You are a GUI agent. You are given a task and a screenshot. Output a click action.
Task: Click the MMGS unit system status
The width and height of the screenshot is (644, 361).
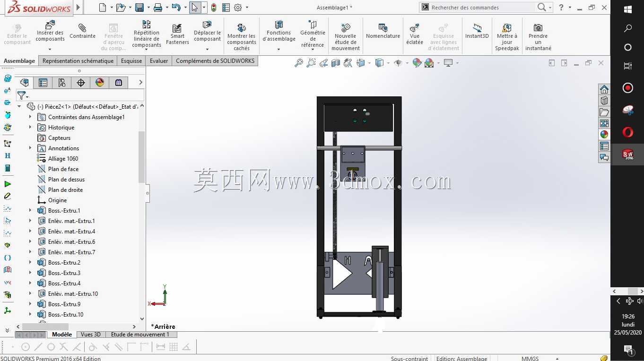[530, 359]
